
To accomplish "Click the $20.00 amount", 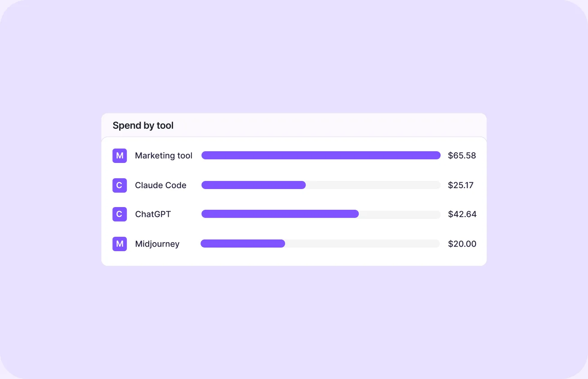I will click(x=462, y=244).
